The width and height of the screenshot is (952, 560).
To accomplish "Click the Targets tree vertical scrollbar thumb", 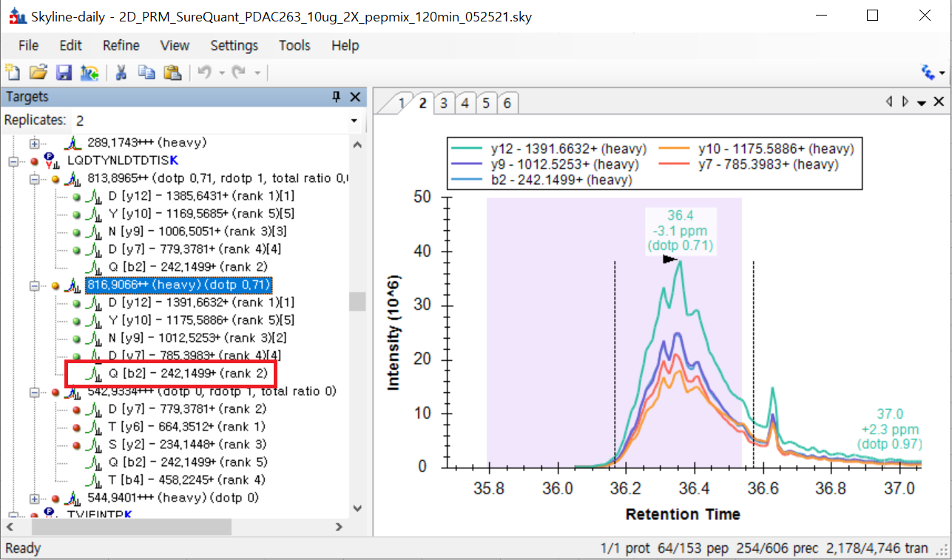I will click(357, 301).
